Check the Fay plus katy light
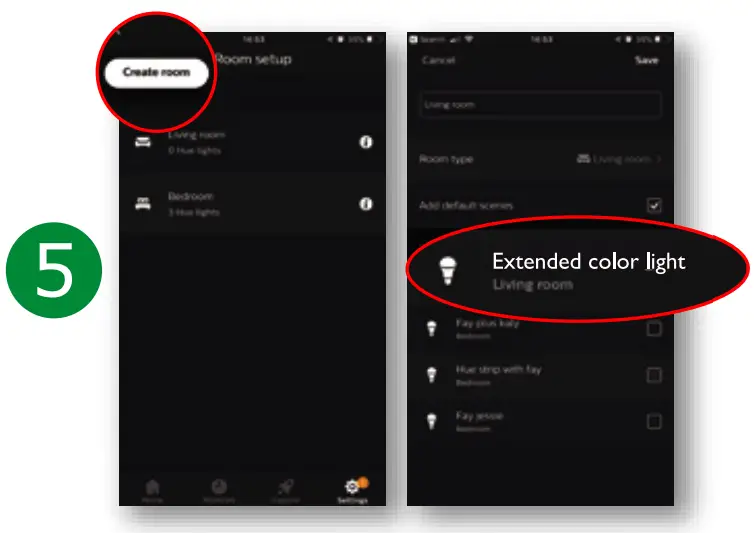 click(x=654, y=329)
